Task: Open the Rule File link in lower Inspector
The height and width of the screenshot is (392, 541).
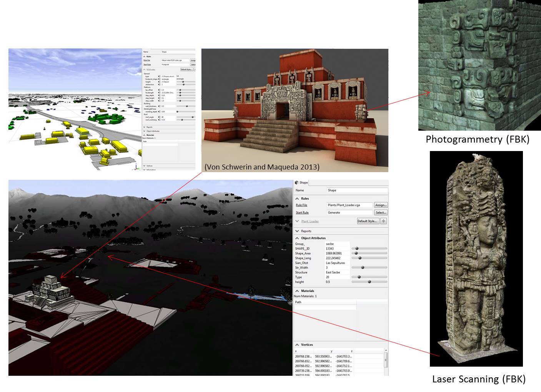Action: point(301,205)
